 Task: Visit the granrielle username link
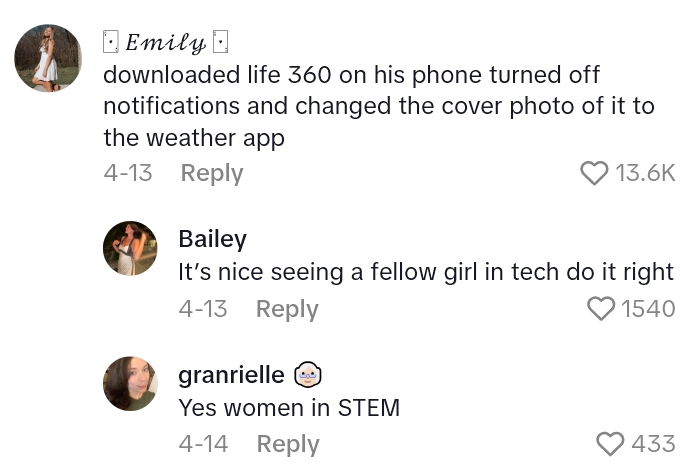point(231,375)
